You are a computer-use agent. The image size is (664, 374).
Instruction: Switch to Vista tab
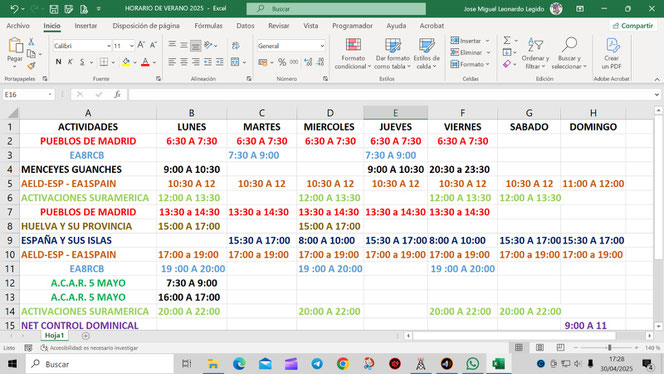coord(310,26)
